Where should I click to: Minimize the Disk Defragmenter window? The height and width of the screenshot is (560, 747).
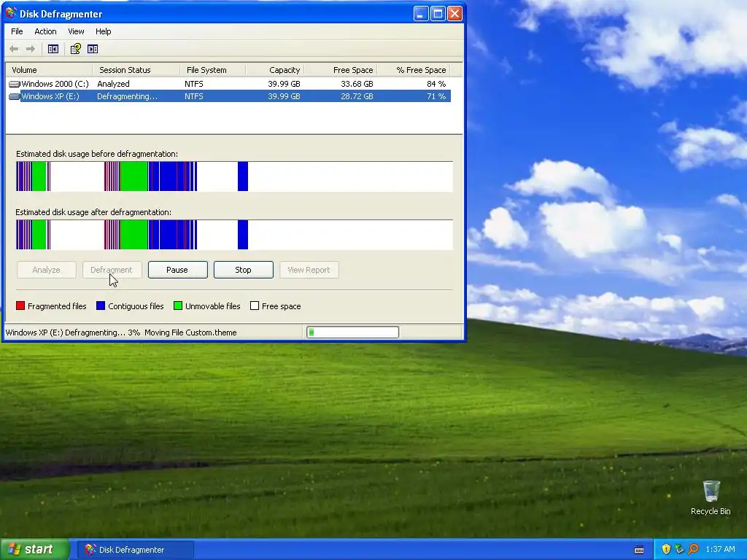pyautogui.click(x=421, y=13)
